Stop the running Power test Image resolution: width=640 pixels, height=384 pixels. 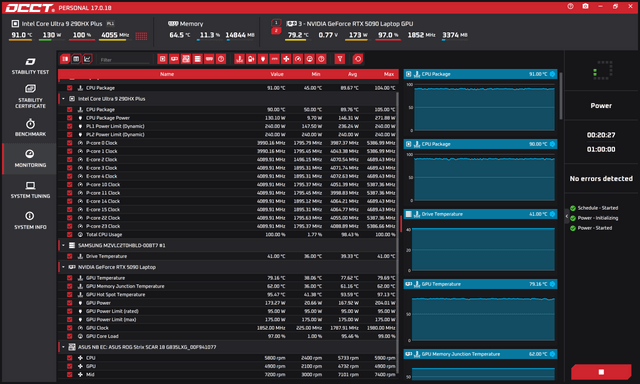pos(601,372)
